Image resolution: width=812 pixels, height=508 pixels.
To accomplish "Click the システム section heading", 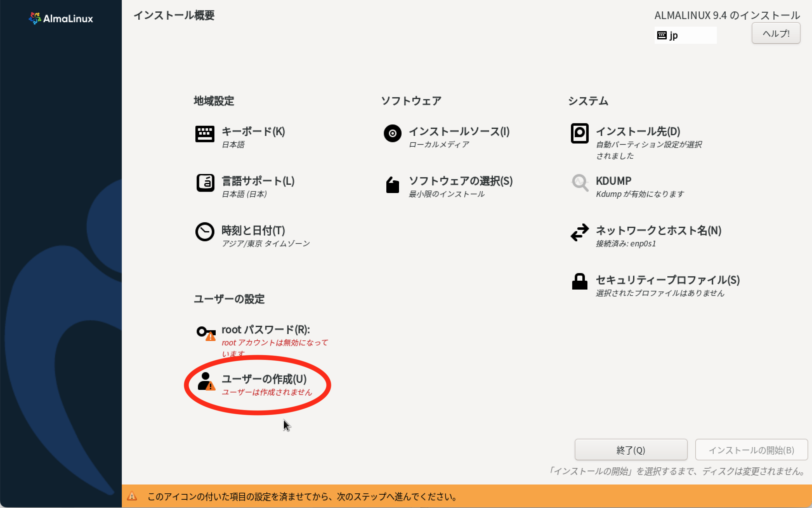I will pos(588,100).
